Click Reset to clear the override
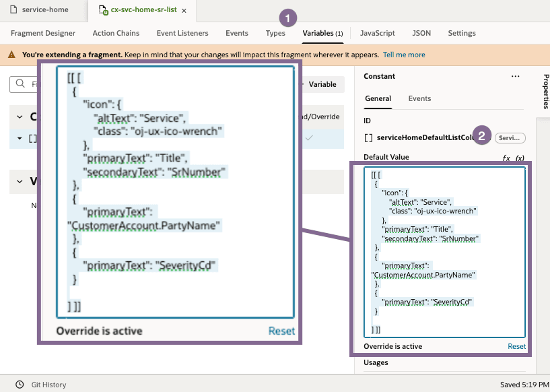550x392 pixels. click(x=516, y=346)
